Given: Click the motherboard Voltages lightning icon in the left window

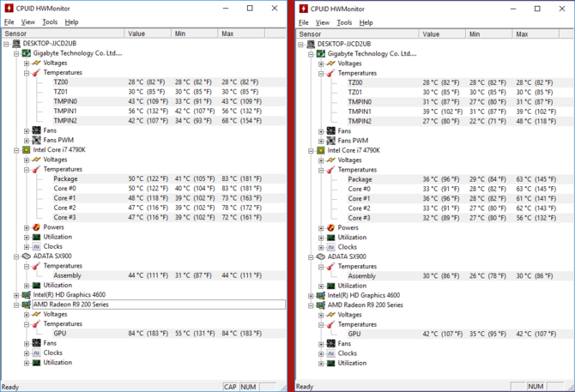Looking at the screenshot, I should [x=36, y=63].
